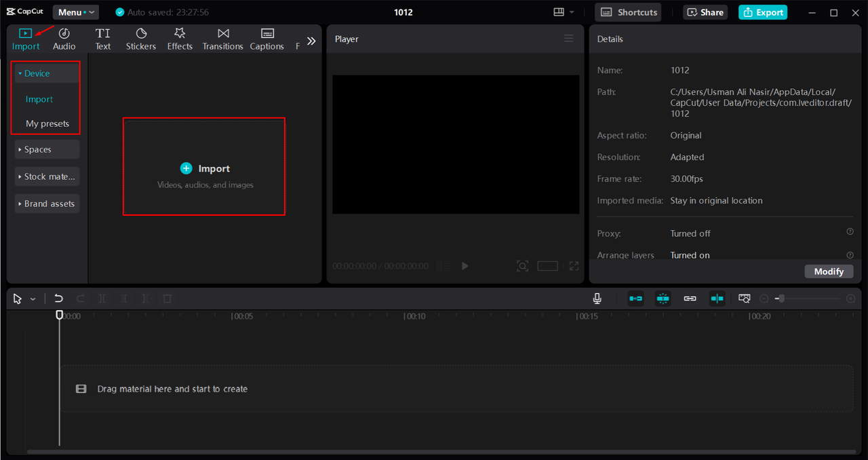Click the Delete left split tool
This screenshot has width=868, height=460.
pos(124,299)
